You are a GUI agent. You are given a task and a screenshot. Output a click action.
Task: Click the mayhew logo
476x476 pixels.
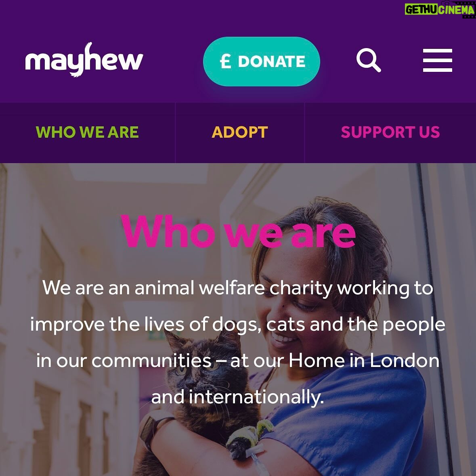(84, 59)
